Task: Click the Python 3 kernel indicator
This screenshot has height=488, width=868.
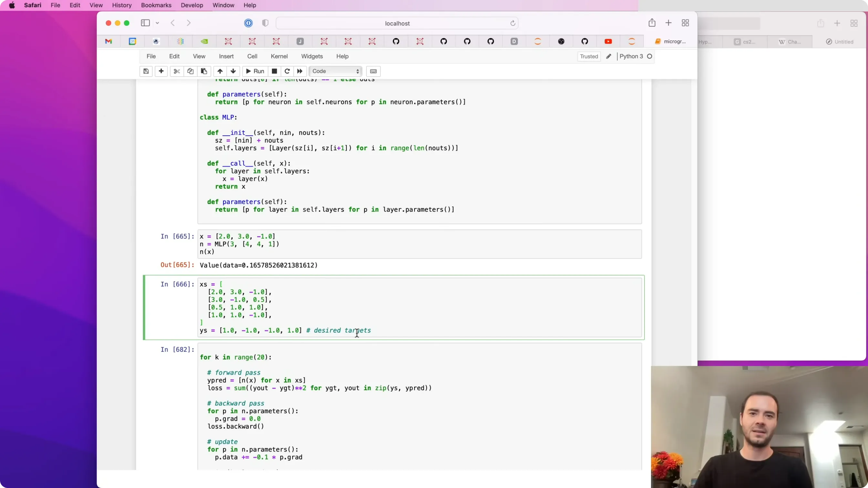Action: tap(635, 56)
